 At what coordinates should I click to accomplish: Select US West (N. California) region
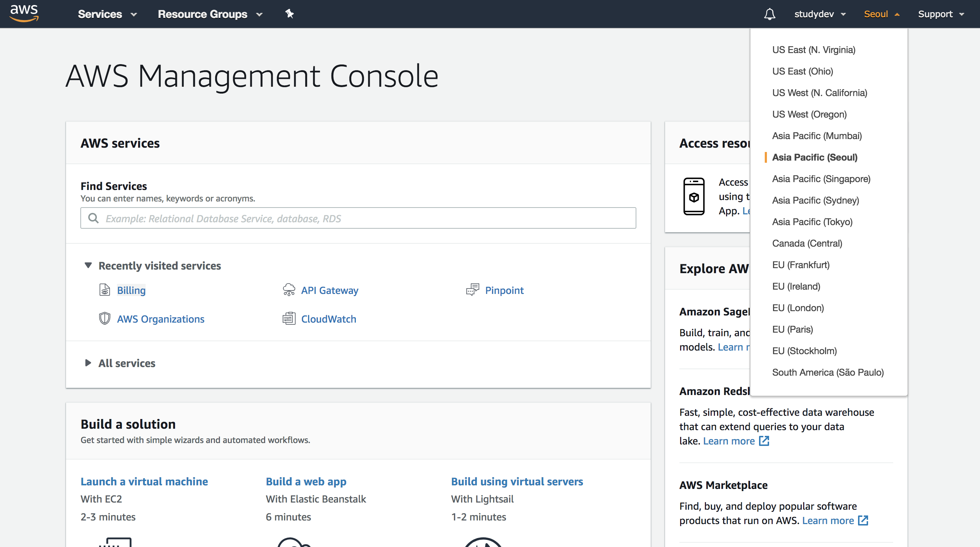[x=820, y=93]
